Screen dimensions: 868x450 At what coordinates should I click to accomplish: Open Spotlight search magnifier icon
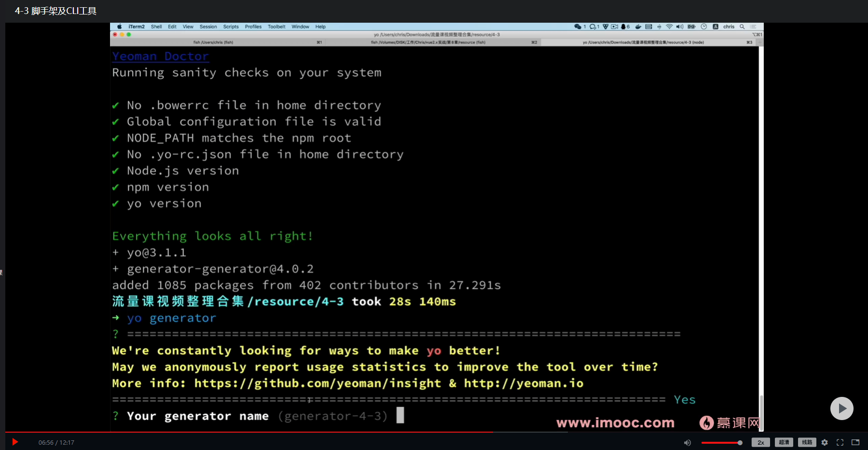[742, 27]
